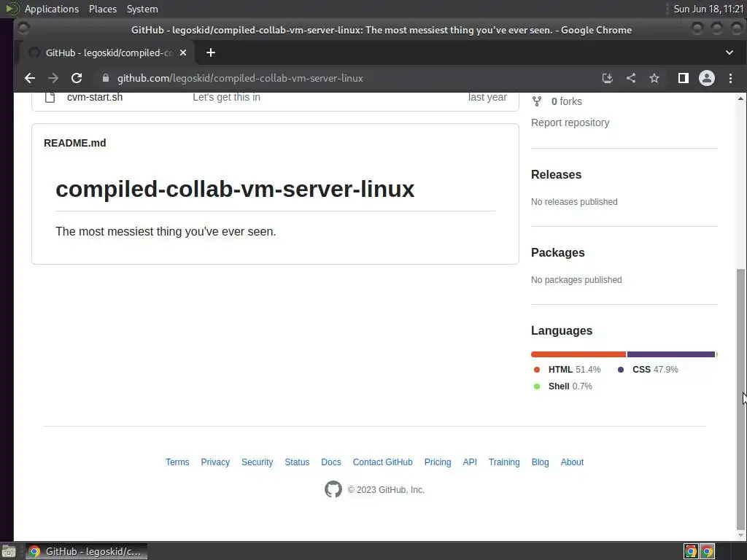Image resolution: width=747 pixels, height=560 pixels.
Task: Click scrollbar up arrow
Action: pyautogui.click(x=740, y=98)
